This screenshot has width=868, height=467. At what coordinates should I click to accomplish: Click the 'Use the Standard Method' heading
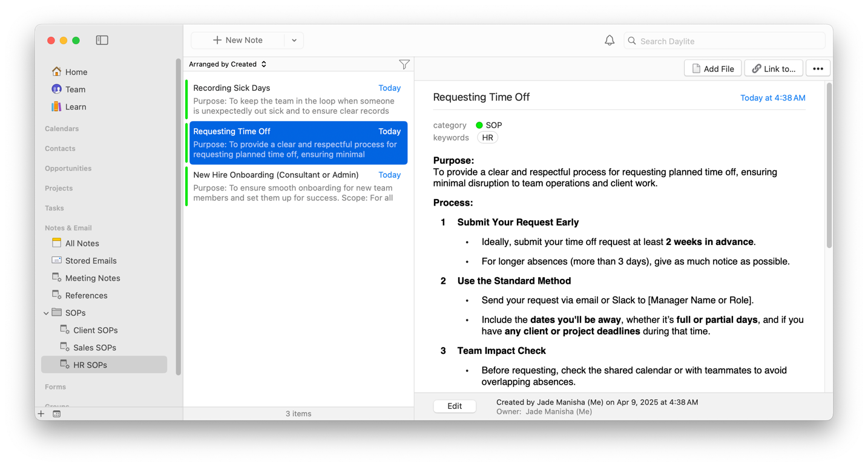click(x=514, y=281)
